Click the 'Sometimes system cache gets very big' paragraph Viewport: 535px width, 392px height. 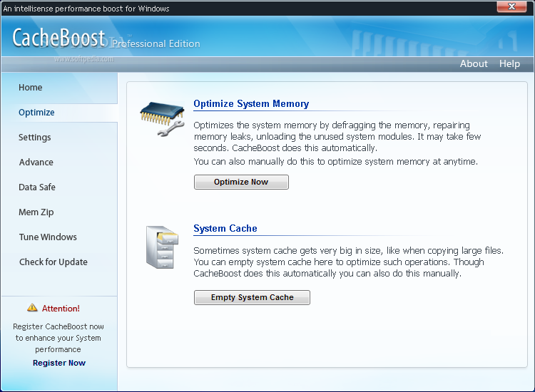point(348,262)
